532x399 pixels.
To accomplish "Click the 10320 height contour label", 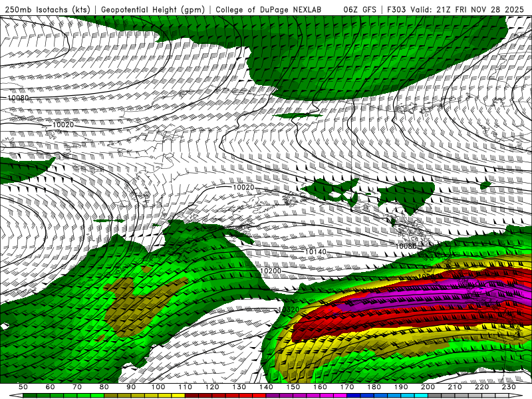I will [289, 309].
